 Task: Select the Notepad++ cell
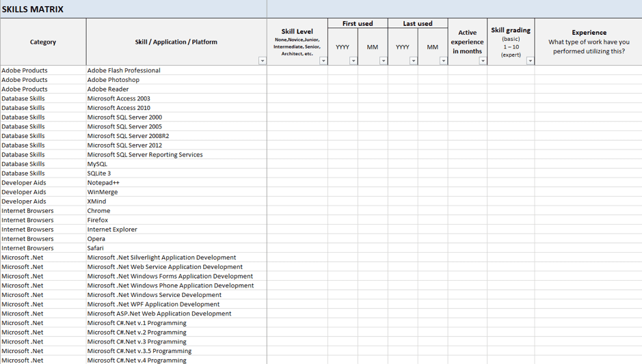pyautogui.click(x=176, y=183)
